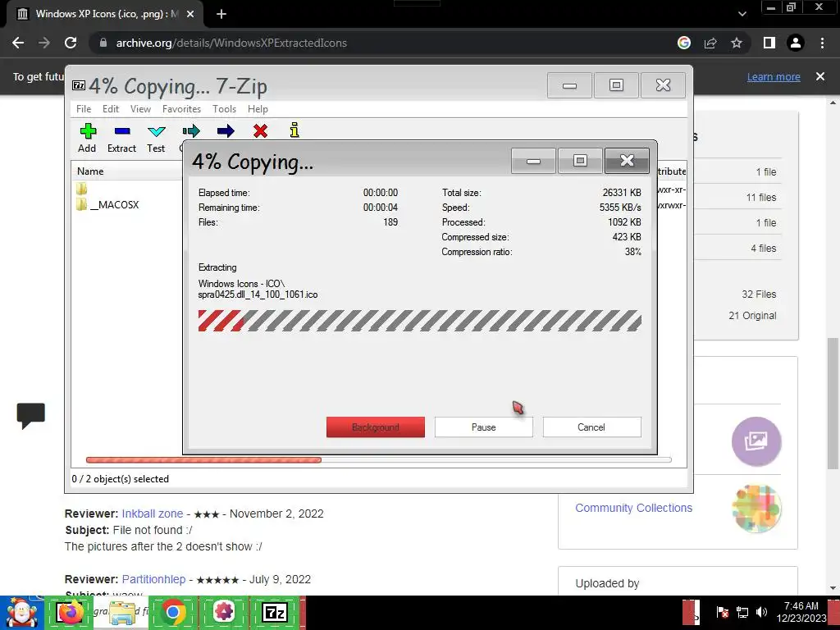Close the copying progress dialog
The width and height of the screenshot is (840, 630).
tap(627, 161)
